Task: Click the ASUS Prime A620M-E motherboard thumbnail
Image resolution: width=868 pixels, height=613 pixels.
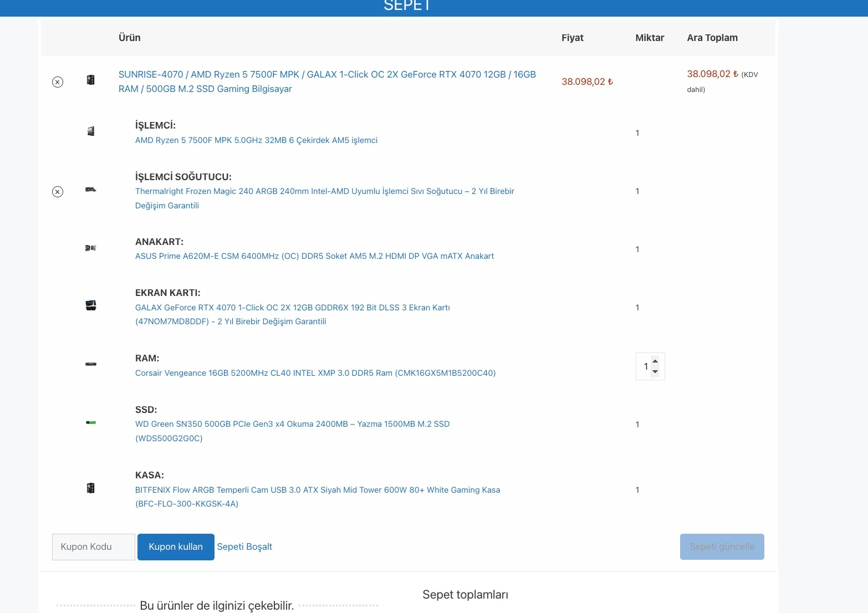Action: tap(91, 248)
